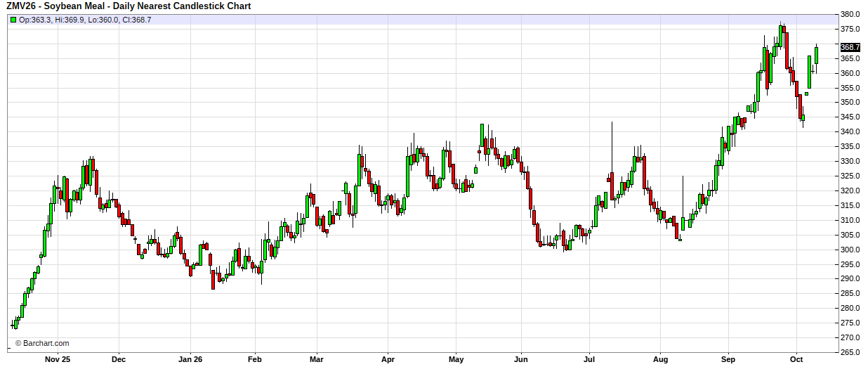868x381 pixels.
Task: Select the 'Op:363.3, Hi:369.9, Lo:360.0, Cl:368.7' readout
Action: pyautogui.click(x=85, y=20)
